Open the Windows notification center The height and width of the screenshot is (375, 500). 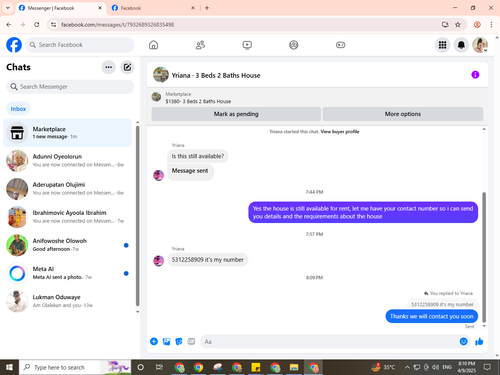click(487, 367)
